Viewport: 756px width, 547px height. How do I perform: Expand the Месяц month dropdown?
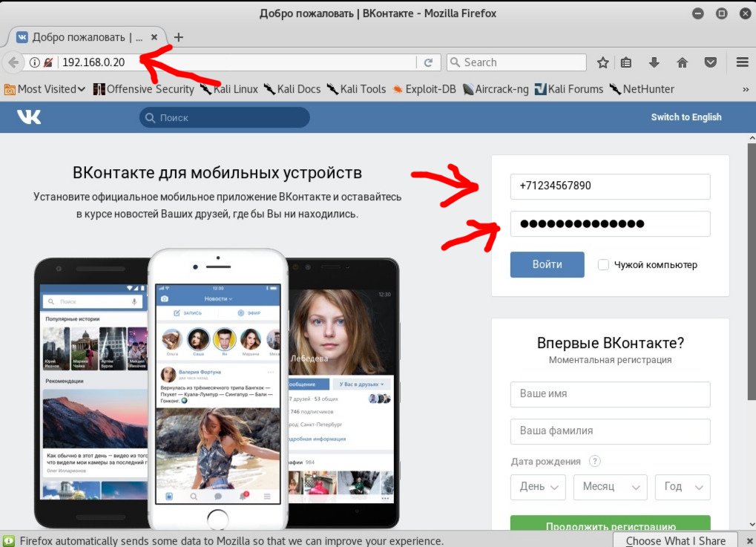tap(610, 487)
